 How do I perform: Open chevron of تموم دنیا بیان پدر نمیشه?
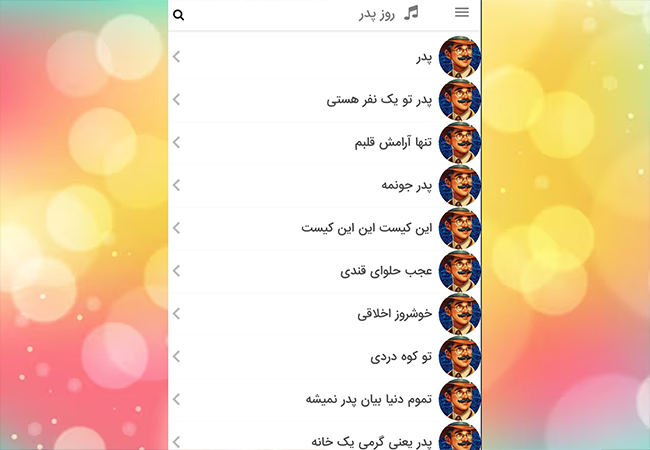click(177, 399)
